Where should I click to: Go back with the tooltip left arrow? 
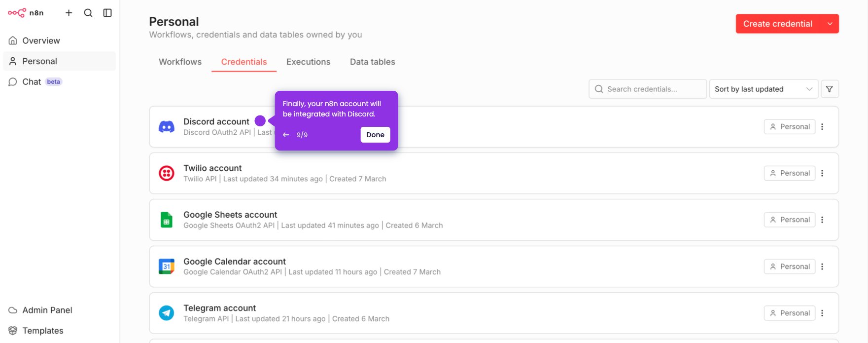point(286,135)
